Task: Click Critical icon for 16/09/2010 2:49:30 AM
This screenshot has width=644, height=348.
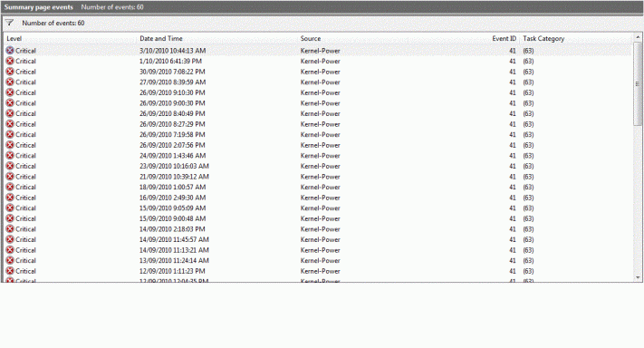Action: coord(10,198)
